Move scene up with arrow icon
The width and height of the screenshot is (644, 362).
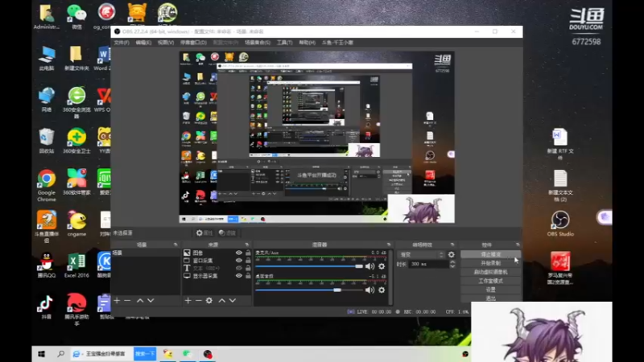point(140,300)
